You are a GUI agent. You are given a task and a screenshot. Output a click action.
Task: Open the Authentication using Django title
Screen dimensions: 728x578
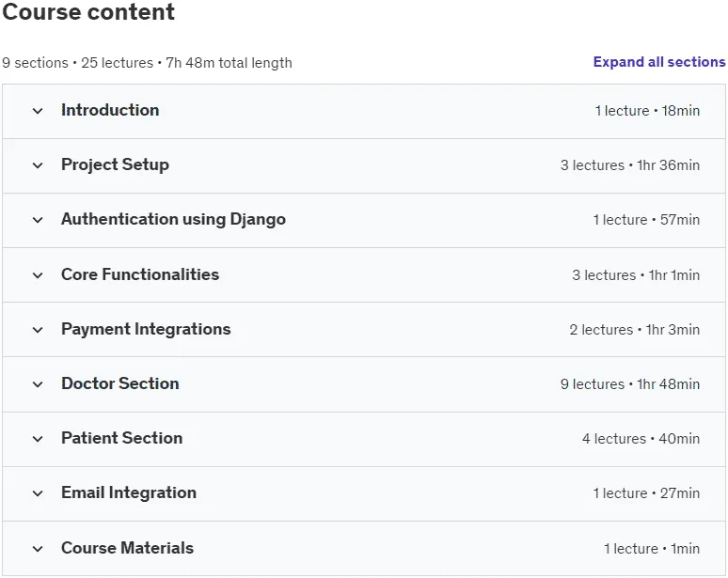pos(174,219)
